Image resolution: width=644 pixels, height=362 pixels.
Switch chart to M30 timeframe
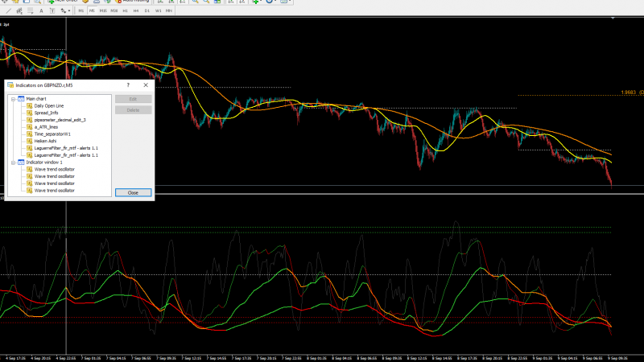pyautogui.click(x=114, y=10)
